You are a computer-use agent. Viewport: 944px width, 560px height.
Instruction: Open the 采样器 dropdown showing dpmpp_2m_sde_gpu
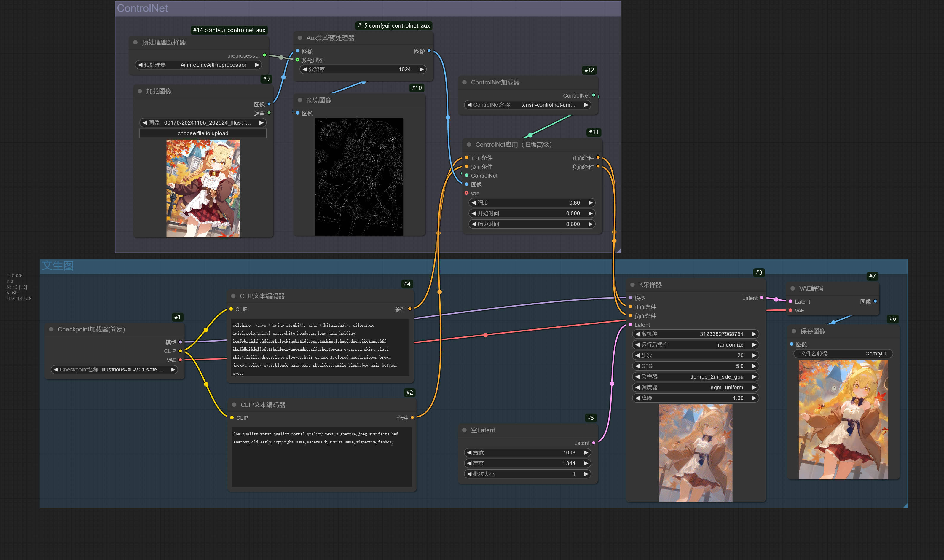point(695,376)
